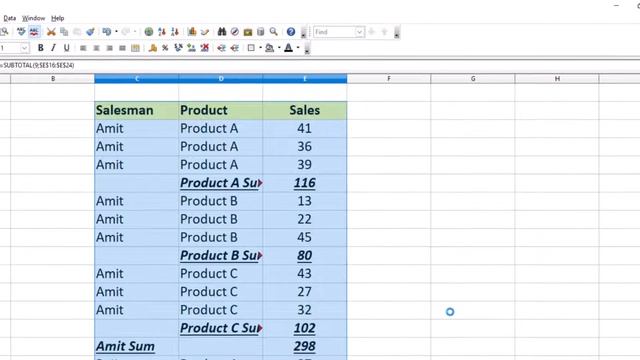The image size is (640, 360).
Task: Select column H header
Action: coord(557,78)
